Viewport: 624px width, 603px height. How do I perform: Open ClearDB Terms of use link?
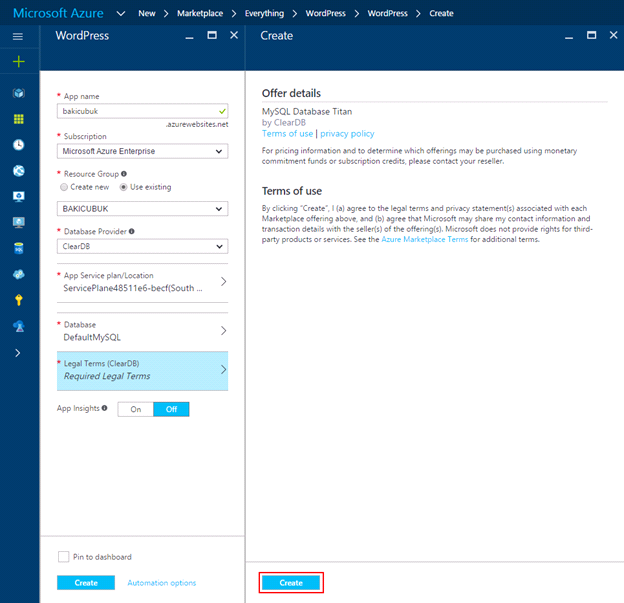click(x=287, y=134)
